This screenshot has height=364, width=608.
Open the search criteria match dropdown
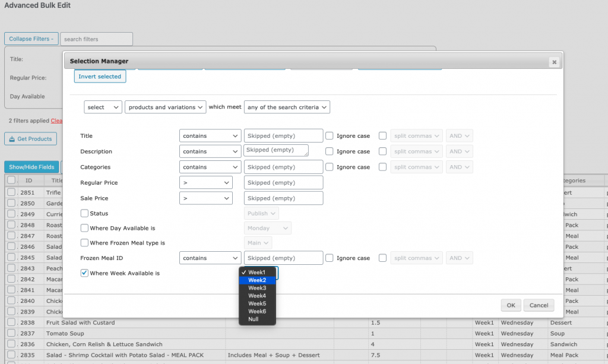287,107
